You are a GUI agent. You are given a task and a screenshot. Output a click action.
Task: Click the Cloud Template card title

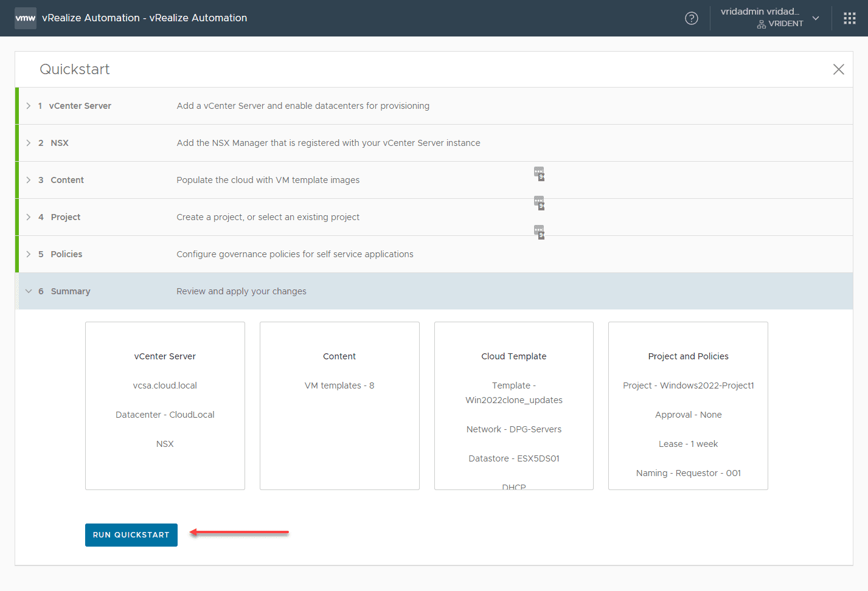[x=514, y=356]
